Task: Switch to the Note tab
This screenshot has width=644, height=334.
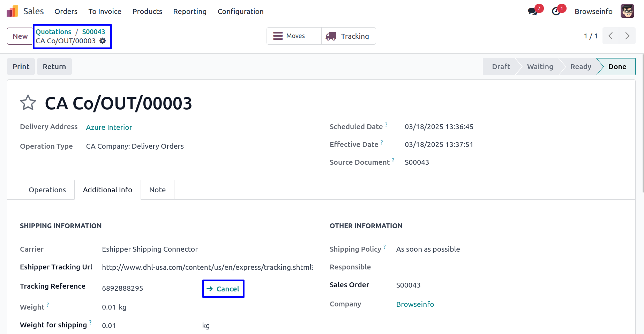Action: click(x=157, y=190)
